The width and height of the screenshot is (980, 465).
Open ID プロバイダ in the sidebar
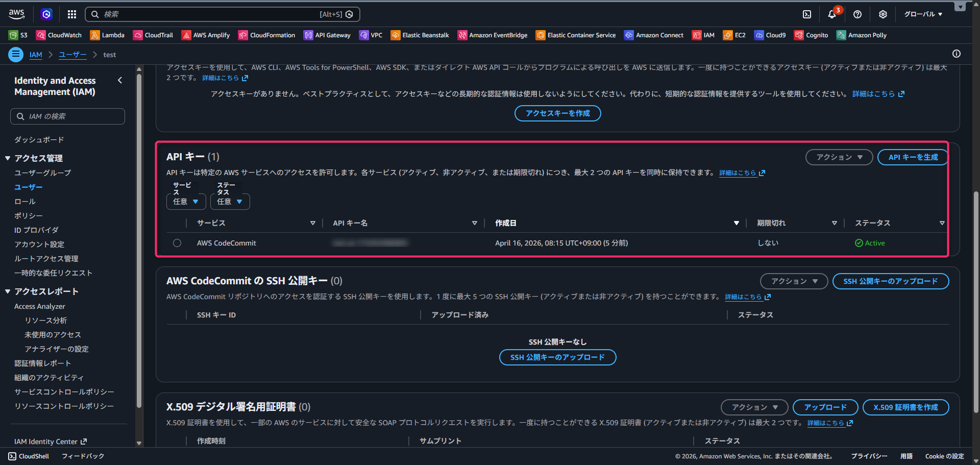36,230
